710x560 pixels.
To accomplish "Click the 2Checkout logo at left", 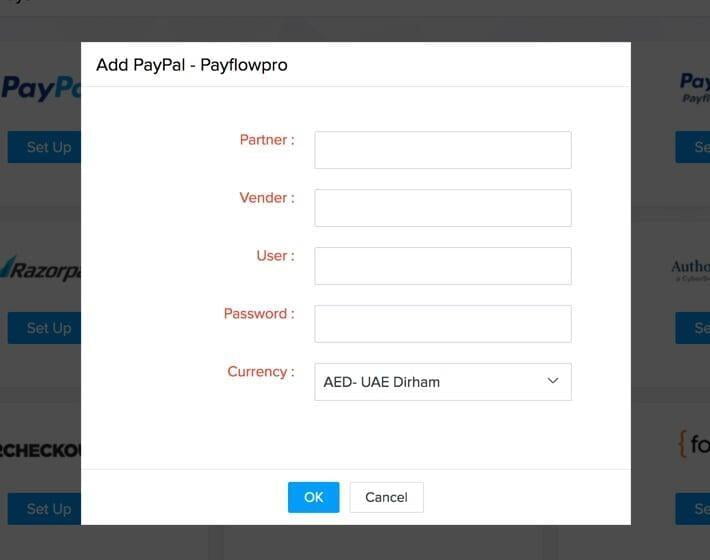I will click(41, 450).
